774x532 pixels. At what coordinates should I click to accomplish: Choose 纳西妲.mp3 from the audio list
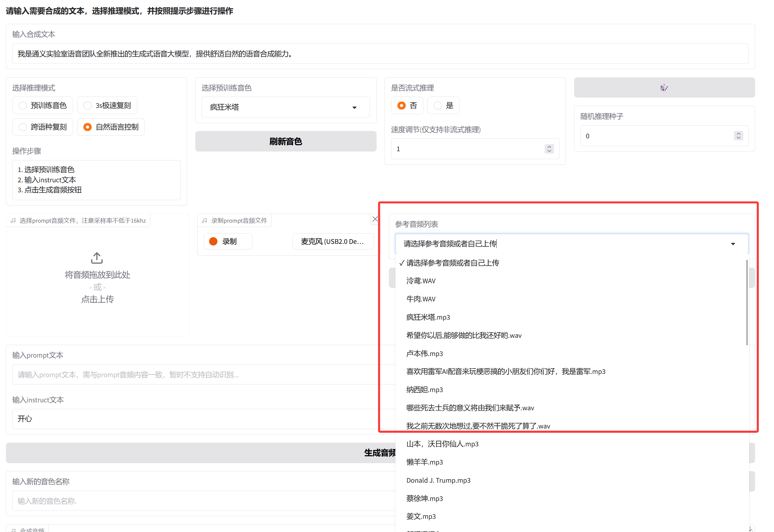coord(424,390)
